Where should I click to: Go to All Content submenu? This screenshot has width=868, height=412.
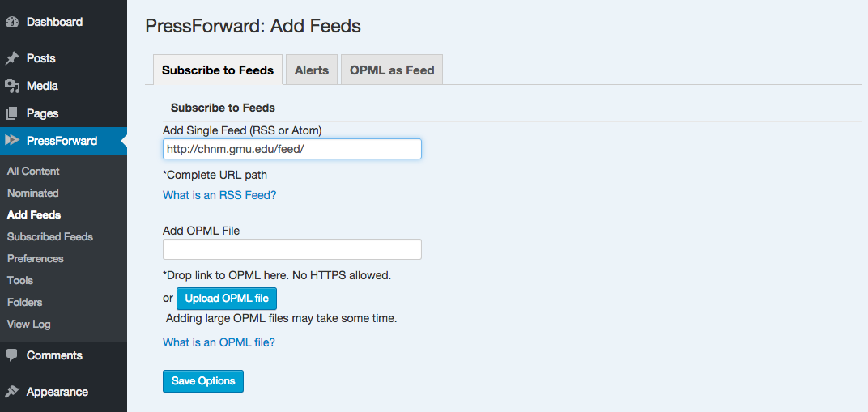[33, 172]
